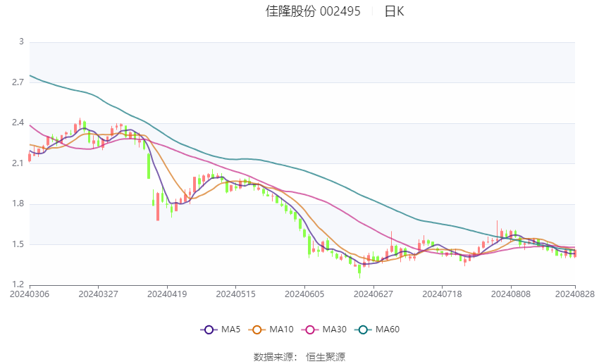Screen dimensions: 599x364
Task: Click the 20240419 x-axis date label
Action: click(167, 294)
